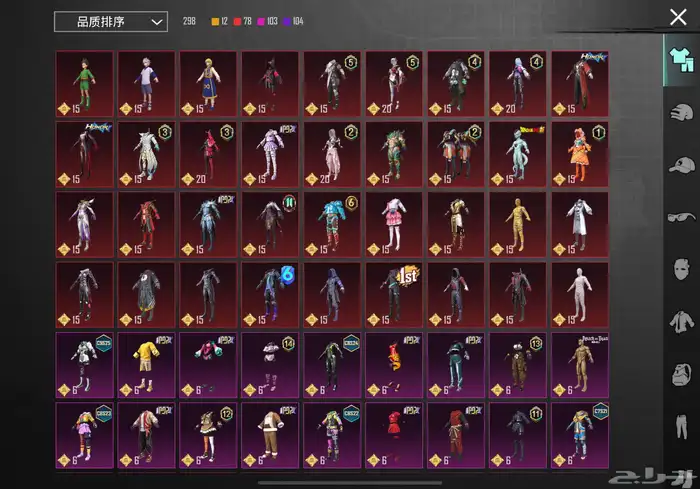Select the pink skirt outfit
This screenshot has width=700, height=489.
click(394, 224)
